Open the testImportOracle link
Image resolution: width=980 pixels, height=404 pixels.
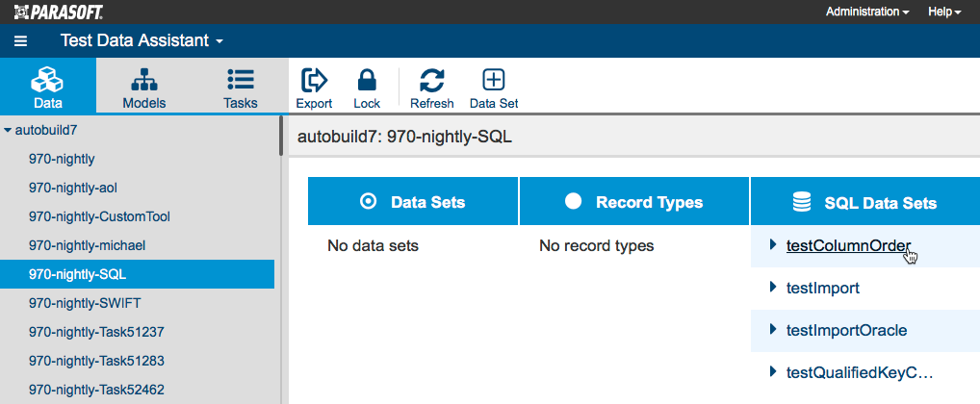click(x=847, y=330)
